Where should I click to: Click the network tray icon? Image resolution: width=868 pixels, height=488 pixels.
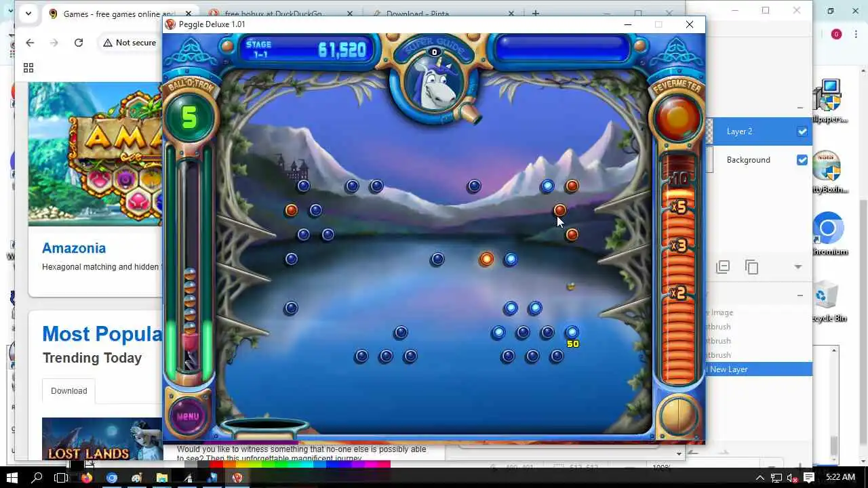(775, 478)
